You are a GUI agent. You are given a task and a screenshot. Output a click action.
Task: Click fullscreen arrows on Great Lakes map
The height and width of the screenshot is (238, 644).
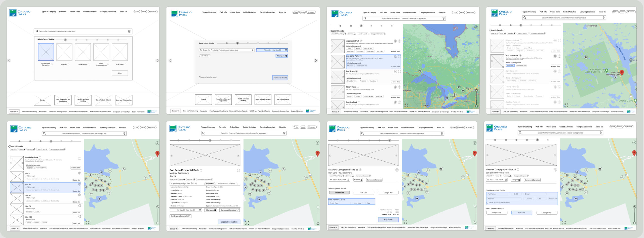coord(406,105)
